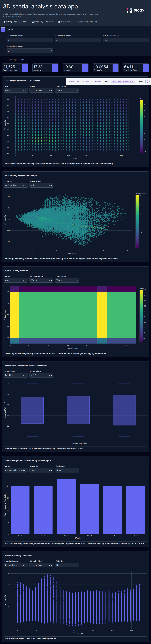Screen dimensions: 151x644
Task: Clear the U coordinate Color selection in 3D Spatial
Action: [49, 90]
